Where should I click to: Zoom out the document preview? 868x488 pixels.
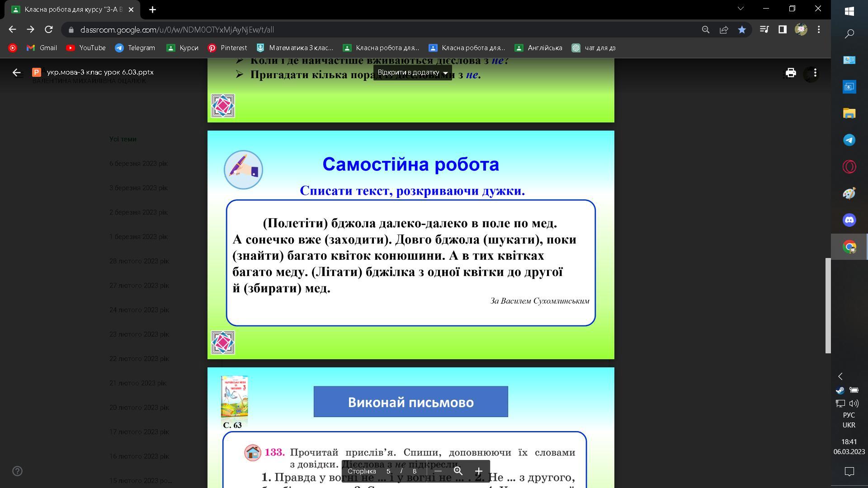pos(438,471)
